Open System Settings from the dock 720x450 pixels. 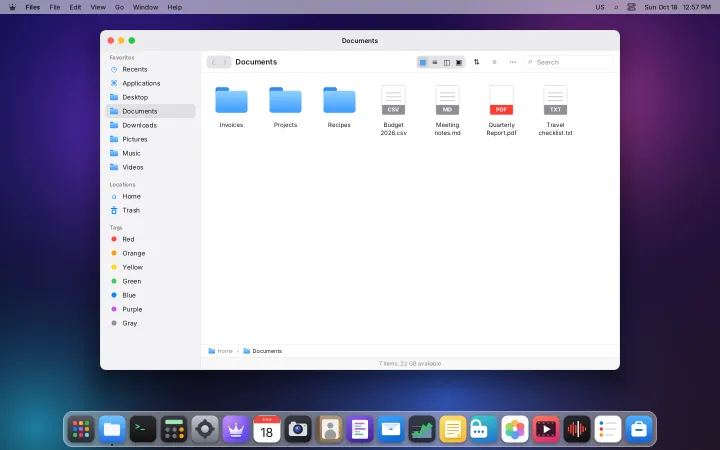coord(205,429)
